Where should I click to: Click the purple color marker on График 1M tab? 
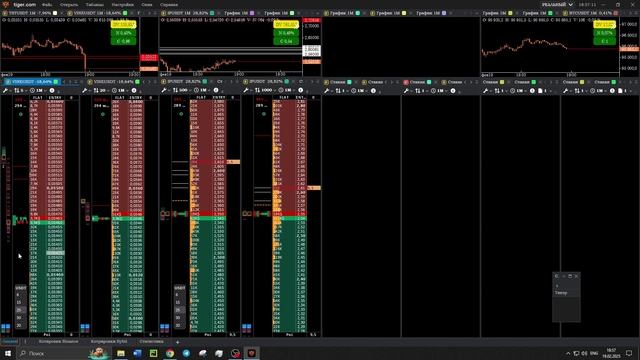tap(252, 13)
